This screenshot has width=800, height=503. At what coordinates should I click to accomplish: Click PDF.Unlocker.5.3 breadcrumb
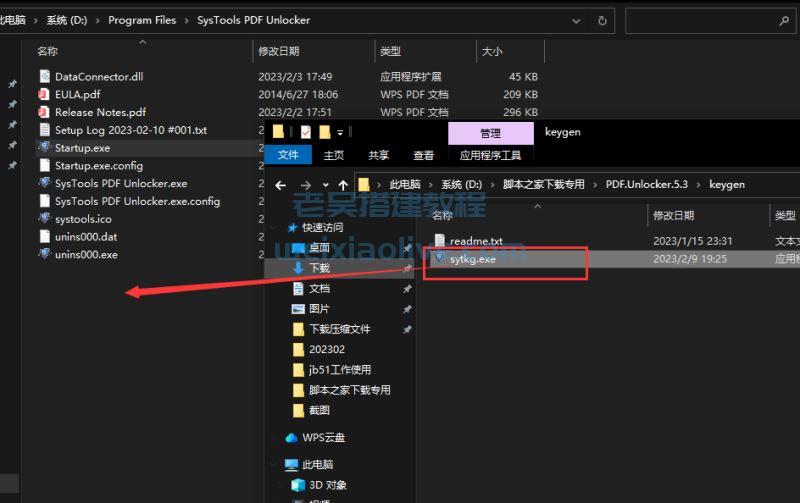(x=646, y=185)
